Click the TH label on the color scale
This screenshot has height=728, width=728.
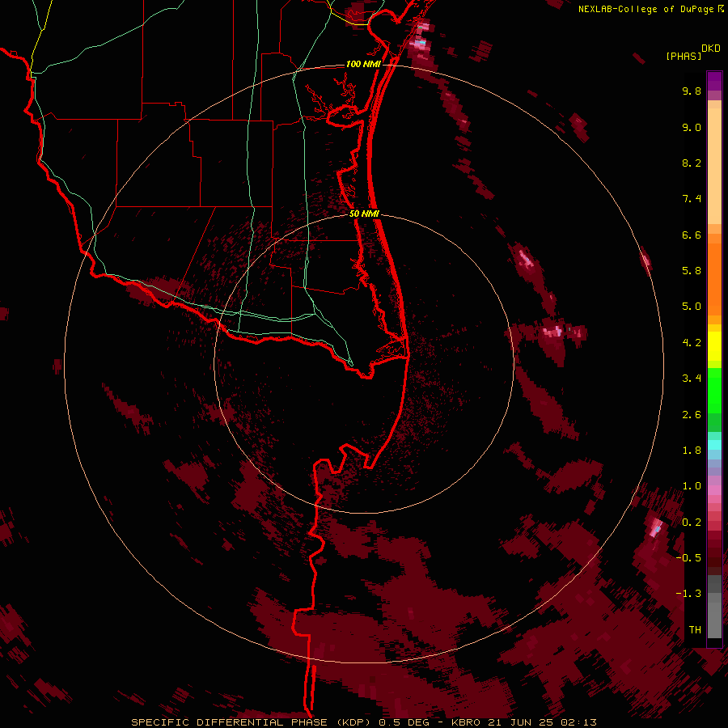pyautogui.click(x=695, y=630)
